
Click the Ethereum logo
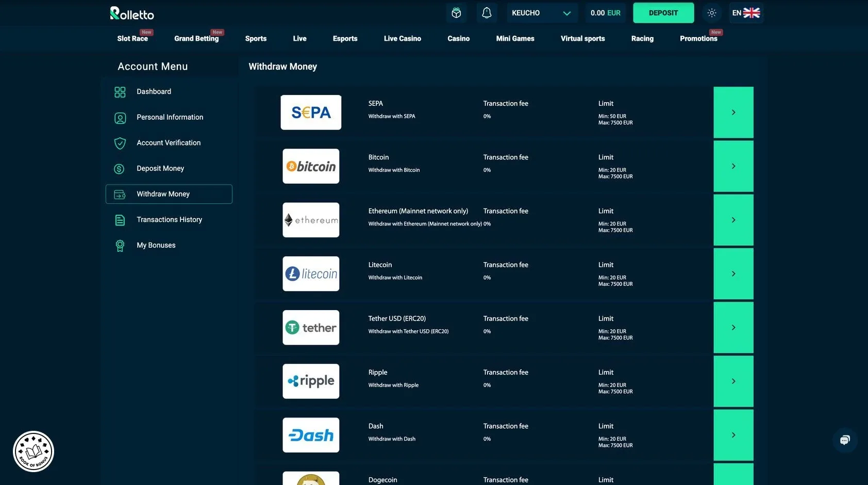311,220
